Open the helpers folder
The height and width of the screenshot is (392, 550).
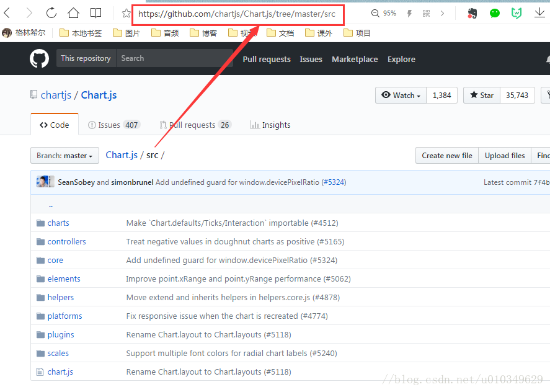(x=61, y=297)
